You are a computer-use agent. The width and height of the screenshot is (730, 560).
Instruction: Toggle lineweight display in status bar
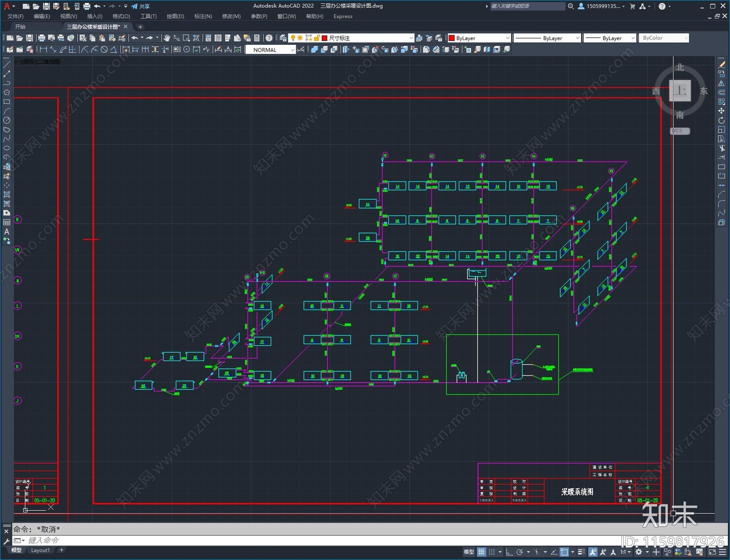click(x=581, y=552)
